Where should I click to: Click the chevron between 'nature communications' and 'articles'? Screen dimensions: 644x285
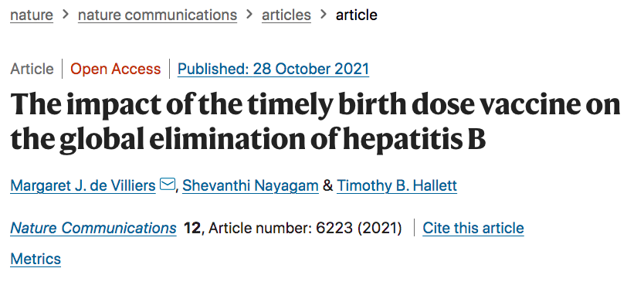point(249,15)
